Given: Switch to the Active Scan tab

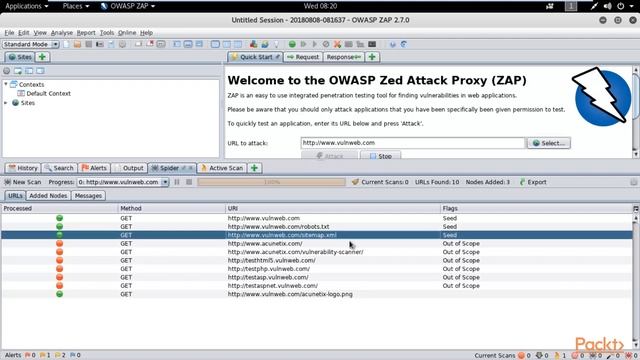Looking at the screenshot, I should tap(222, 168).
